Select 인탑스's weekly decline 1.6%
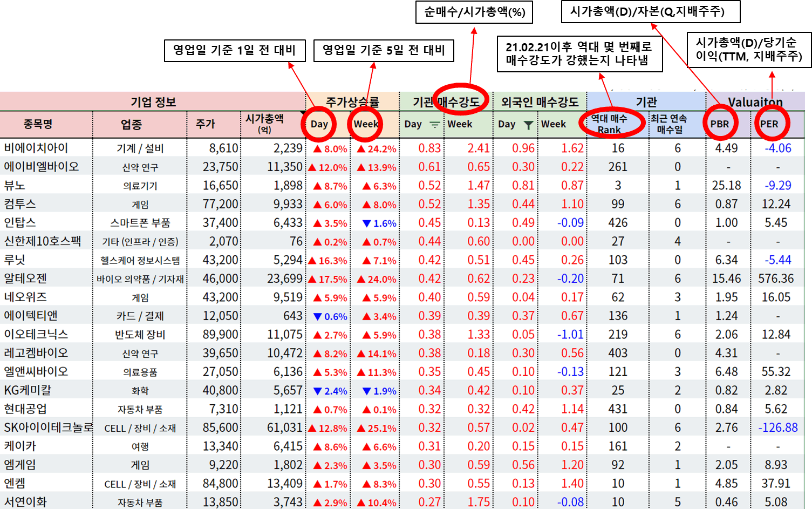This screenshot has width=812, height=509. point(379,223)
